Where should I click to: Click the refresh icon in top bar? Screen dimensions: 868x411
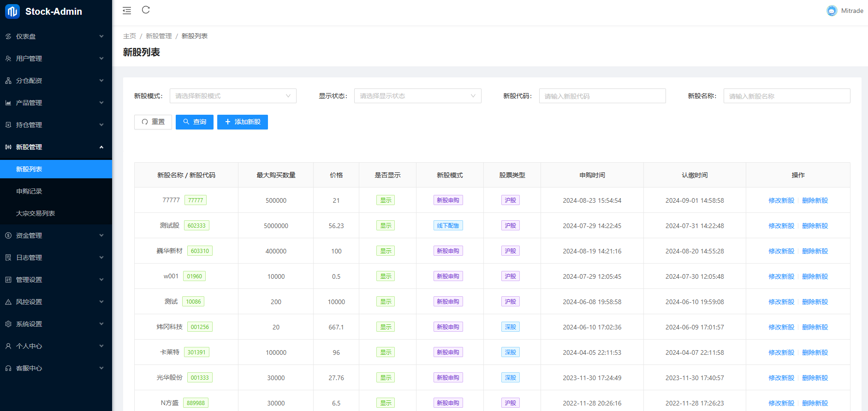tap(146, 10)
